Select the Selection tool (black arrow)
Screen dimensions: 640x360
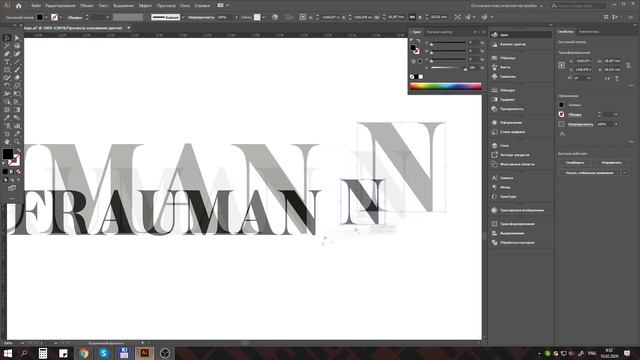7,38
